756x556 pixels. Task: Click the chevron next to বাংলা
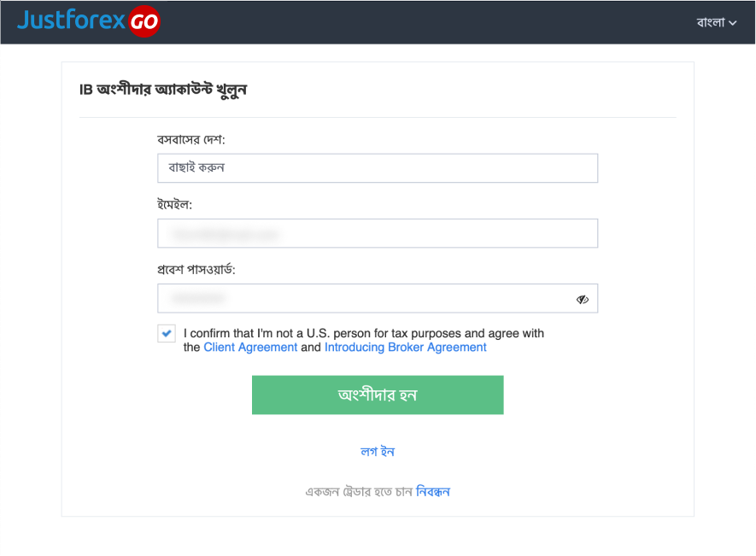point(732,23)
